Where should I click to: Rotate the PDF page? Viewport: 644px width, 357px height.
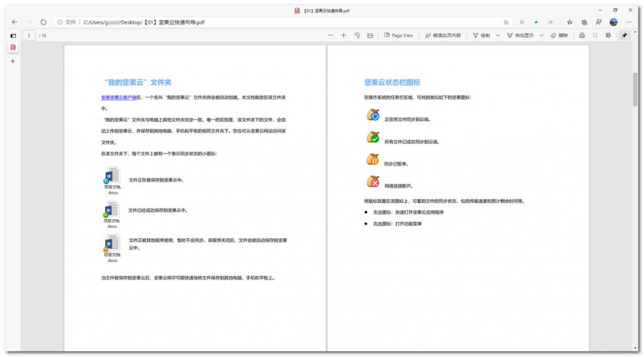(357, 35)
